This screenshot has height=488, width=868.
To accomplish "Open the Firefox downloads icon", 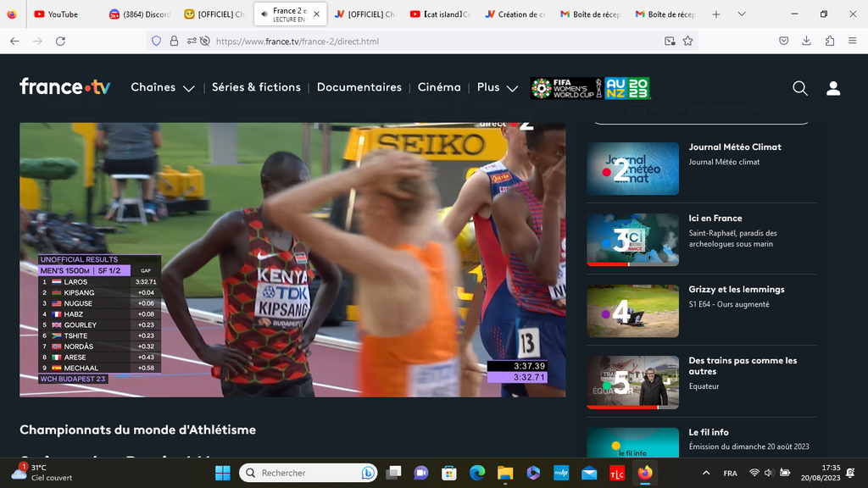I will tap(807, 41).
